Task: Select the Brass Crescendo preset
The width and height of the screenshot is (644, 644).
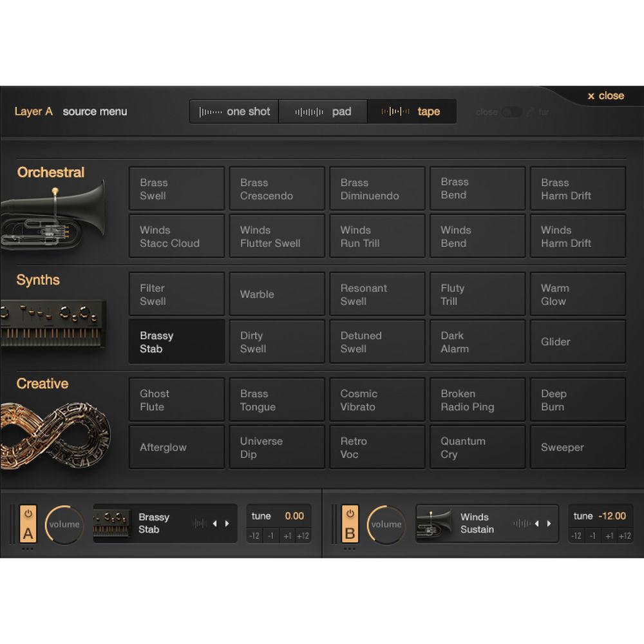Action: (276, 188)
